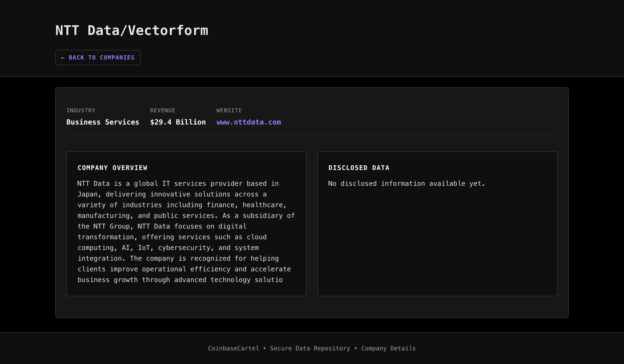
Task: Click 'No disclosed information available yet.' text
Action: [406, 184]
